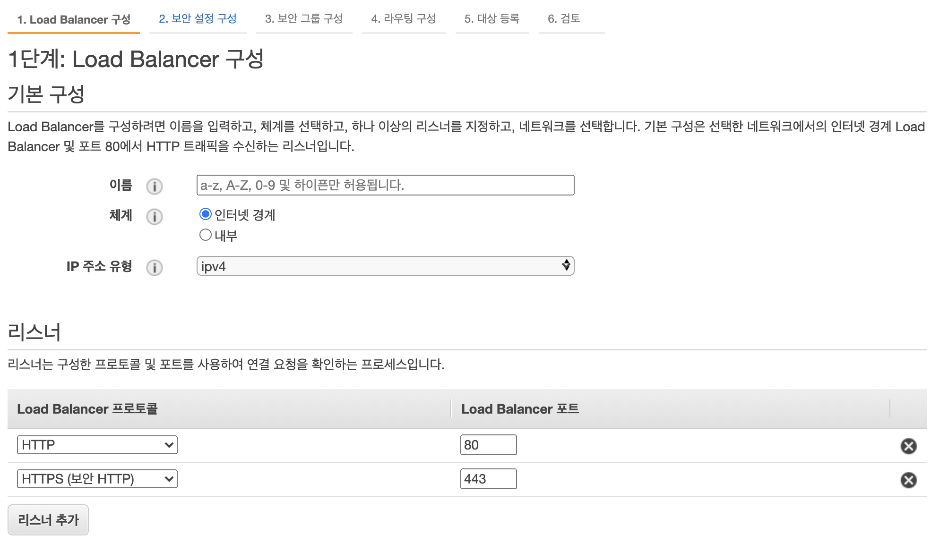Click info icon next to 이름 label
The width and height of the screenshot is (931, 560).
(x=154, y=187)
